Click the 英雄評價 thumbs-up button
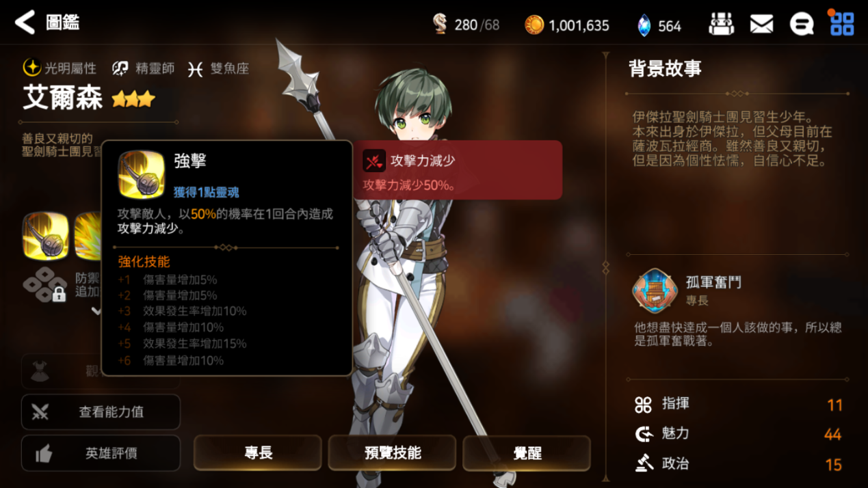Screen dimensions: 868x488 click(x=101, y=453)
